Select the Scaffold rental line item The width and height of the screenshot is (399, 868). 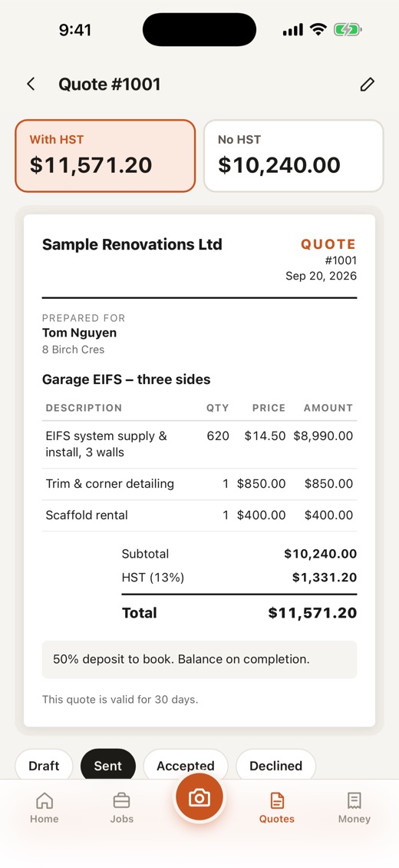[x=199, y=515]
